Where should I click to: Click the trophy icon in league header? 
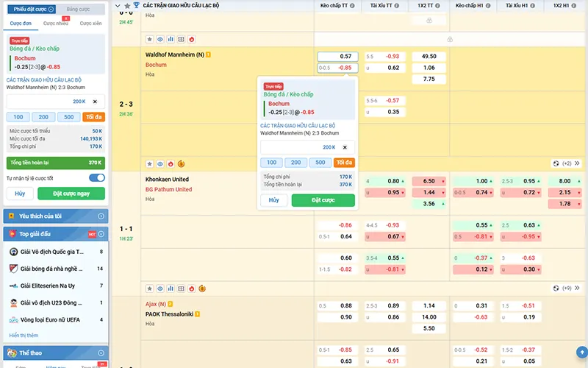(x=136, y=5)
